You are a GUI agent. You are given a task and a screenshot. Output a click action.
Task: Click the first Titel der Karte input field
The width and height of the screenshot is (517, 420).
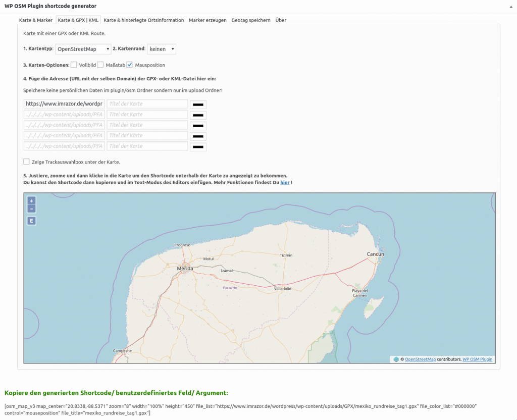(x=147, y=103)
